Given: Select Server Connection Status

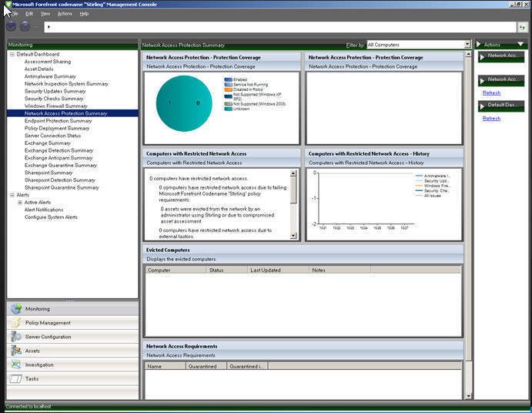Looking at the screenshot, I should tap(52, 136).
